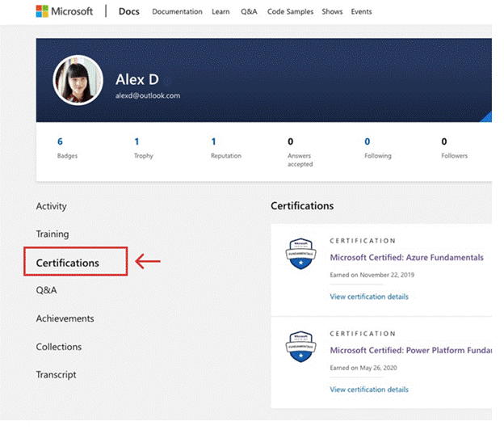Open the Shows navigation item

332,11
